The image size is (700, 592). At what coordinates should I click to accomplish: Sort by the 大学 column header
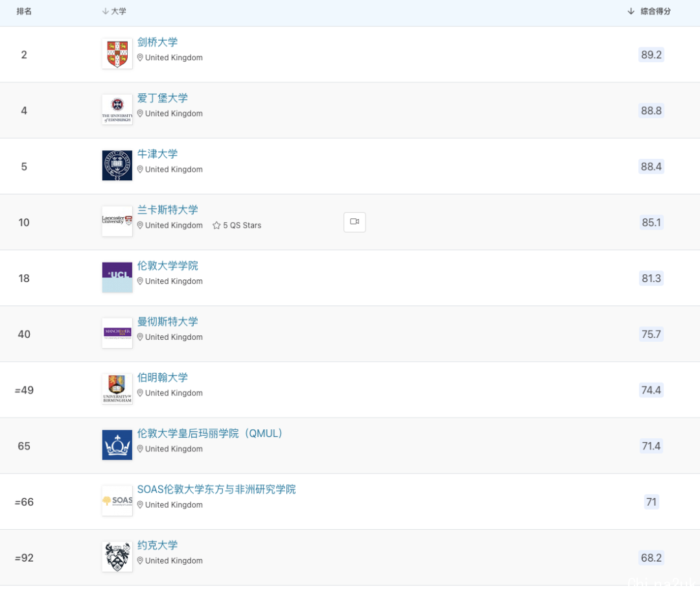coord(114,11)
